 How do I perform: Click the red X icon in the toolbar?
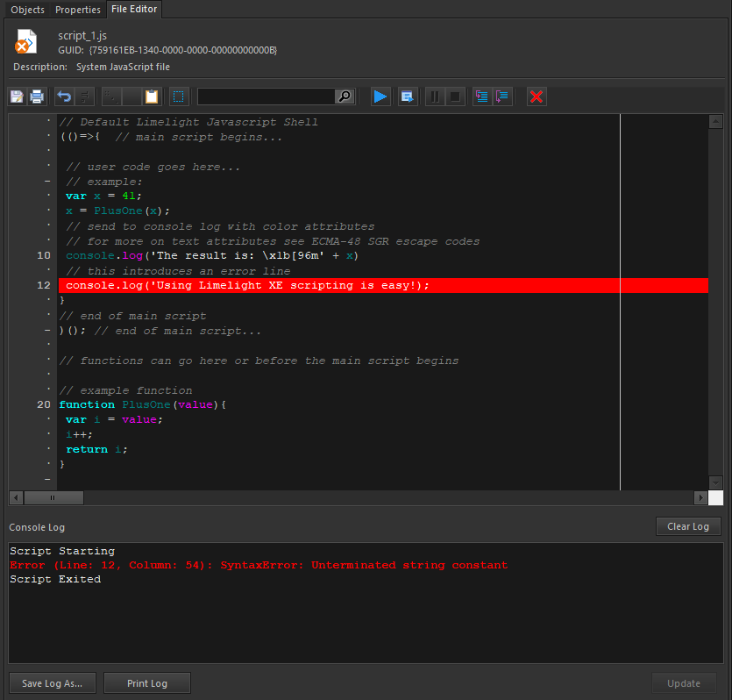pyautogui.click(x=537, y=96)
